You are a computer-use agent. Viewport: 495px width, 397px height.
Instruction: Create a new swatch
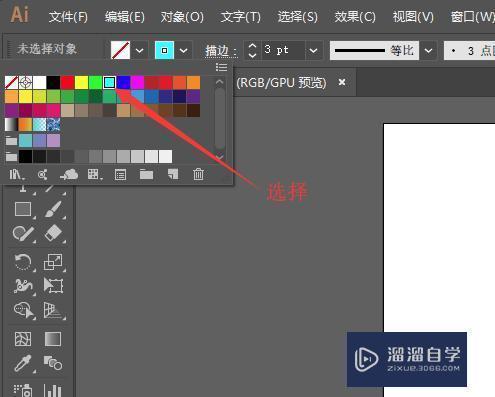[x=173, y=174]
